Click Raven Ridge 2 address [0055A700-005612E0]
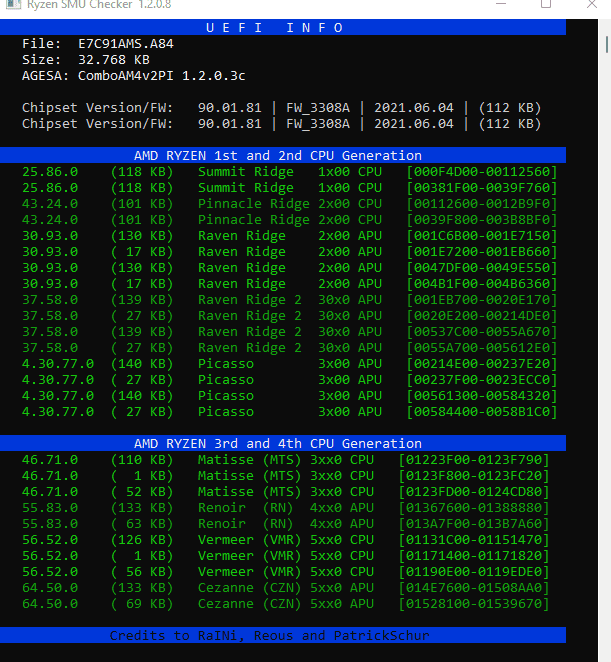 click(x=482, y=348)
